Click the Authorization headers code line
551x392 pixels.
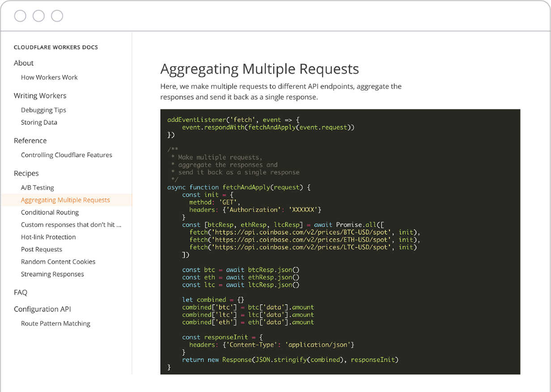255,210
